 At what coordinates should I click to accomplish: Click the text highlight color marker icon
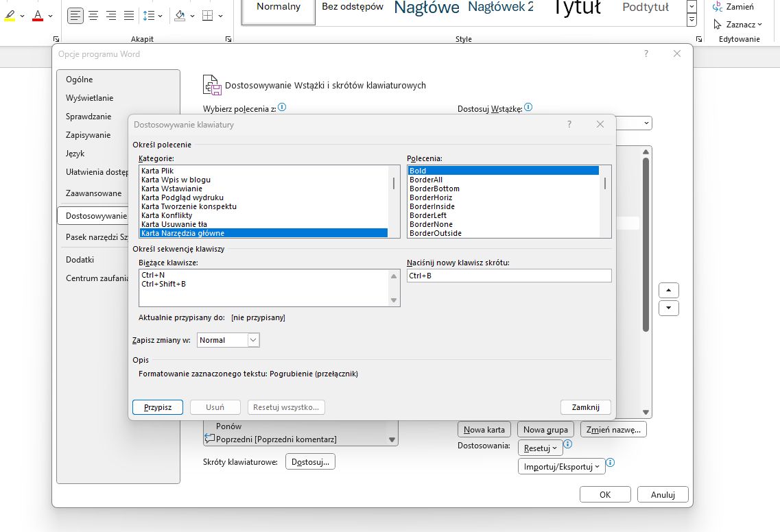tap(10, 15)
